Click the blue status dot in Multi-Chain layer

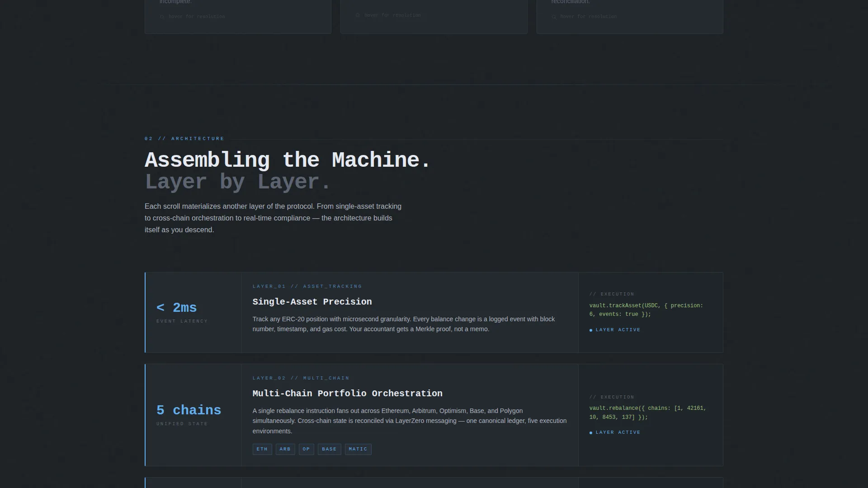[591, 433]
